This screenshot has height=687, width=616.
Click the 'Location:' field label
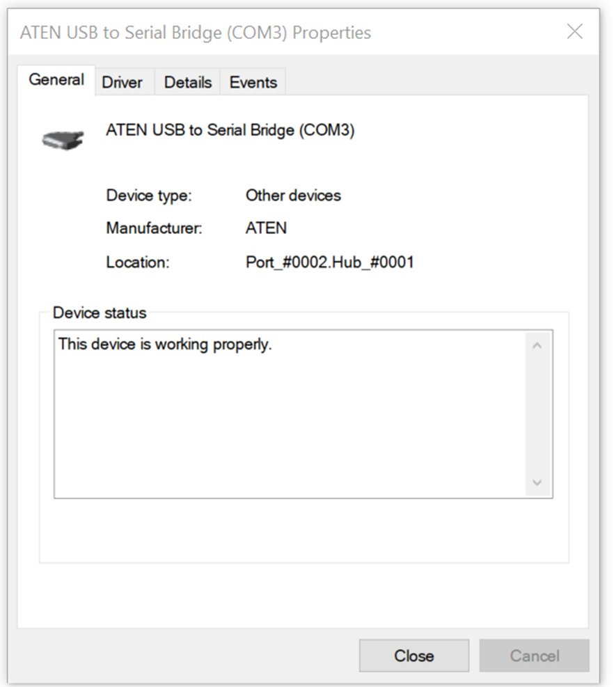coord(137,262)
